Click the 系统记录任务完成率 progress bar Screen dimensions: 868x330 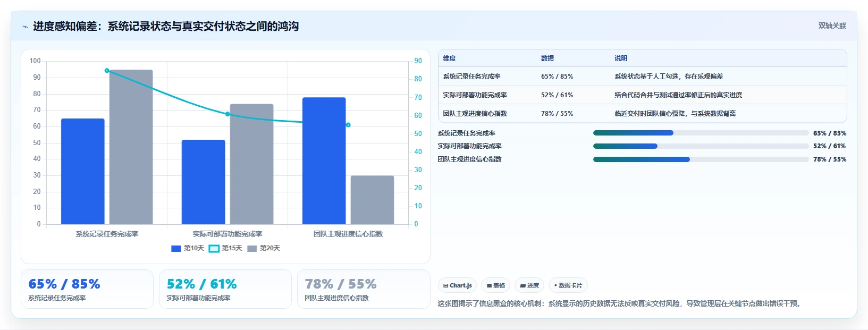(x=701, y=133)
